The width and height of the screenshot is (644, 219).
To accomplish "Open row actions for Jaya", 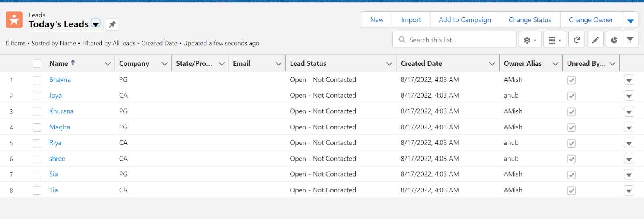I will click(629, 96).
